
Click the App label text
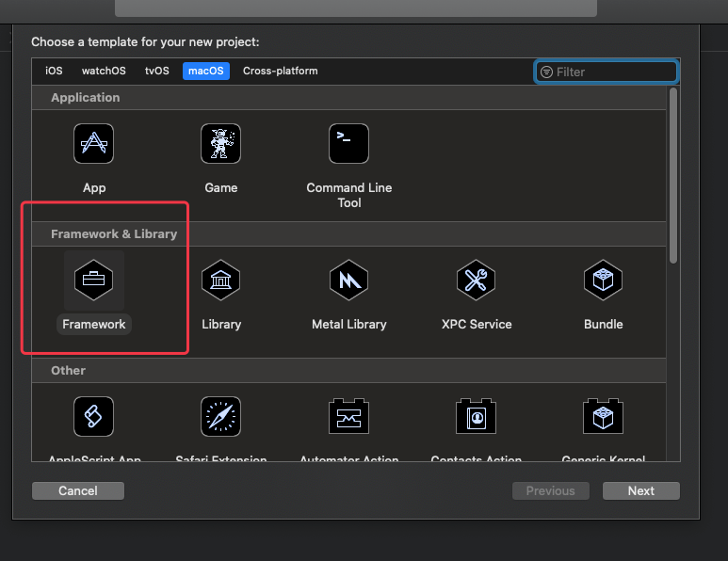coord(94,188)
